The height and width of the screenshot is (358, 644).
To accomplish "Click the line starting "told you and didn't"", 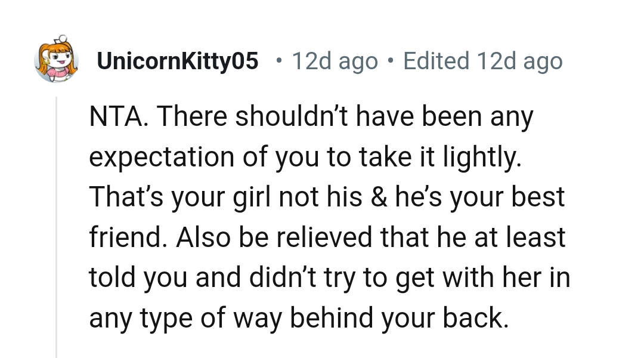I will tap(329, 277).
